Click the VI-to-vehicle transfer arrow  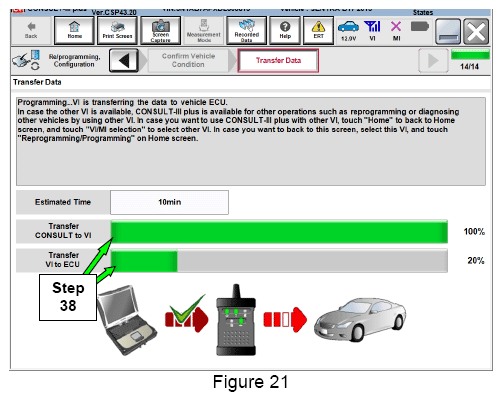coord(285,320)
